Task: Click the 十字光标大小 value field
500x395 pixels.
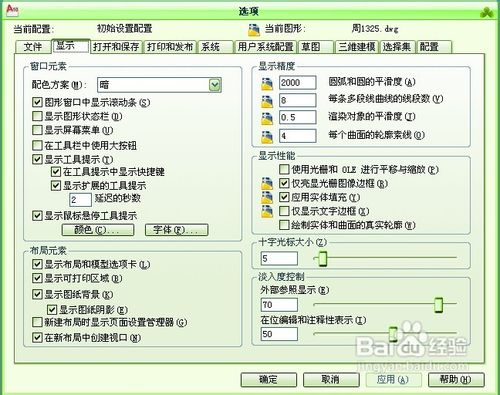Action: click(x=279, y=259)
